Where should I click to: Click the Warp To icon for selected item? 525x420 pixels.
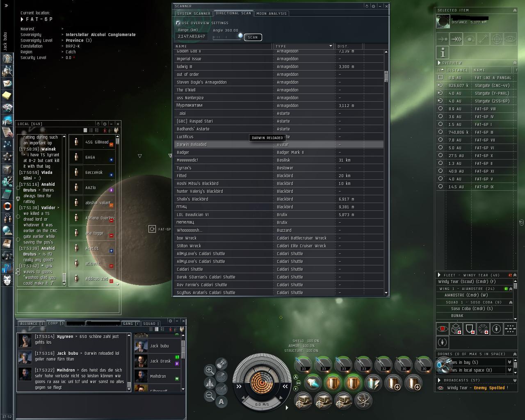456,39
